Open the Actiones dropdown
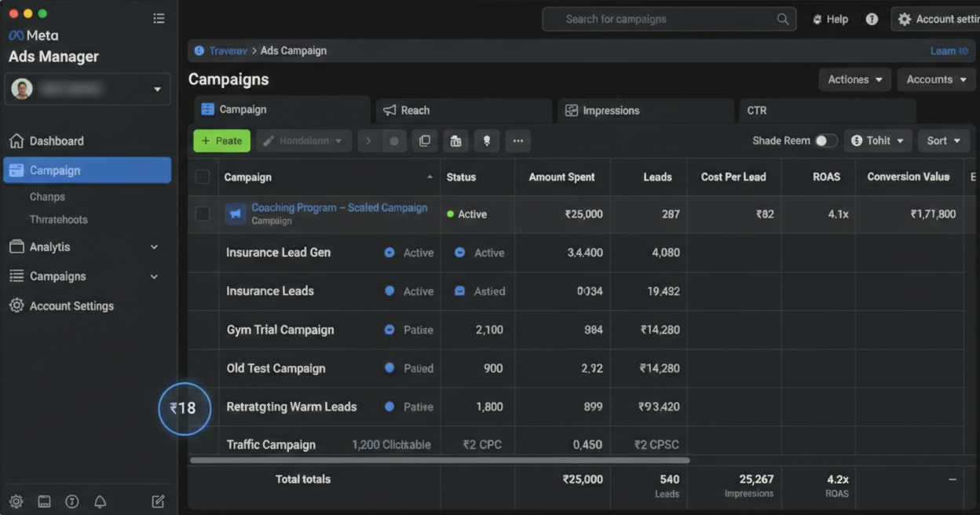Viewport: 980px width, 515px height. 855,79
